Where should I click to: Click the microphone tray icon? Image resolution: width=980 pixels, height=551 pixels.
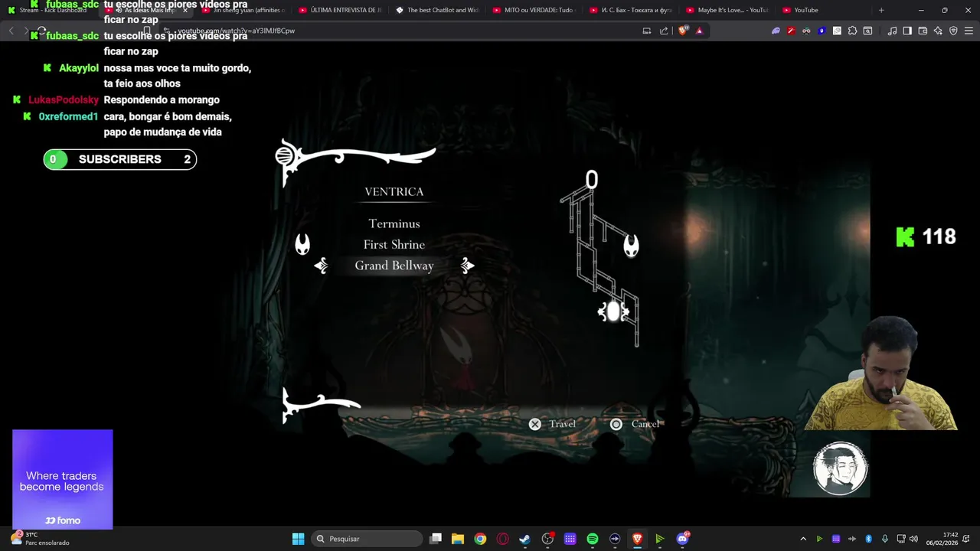[885, 539]
